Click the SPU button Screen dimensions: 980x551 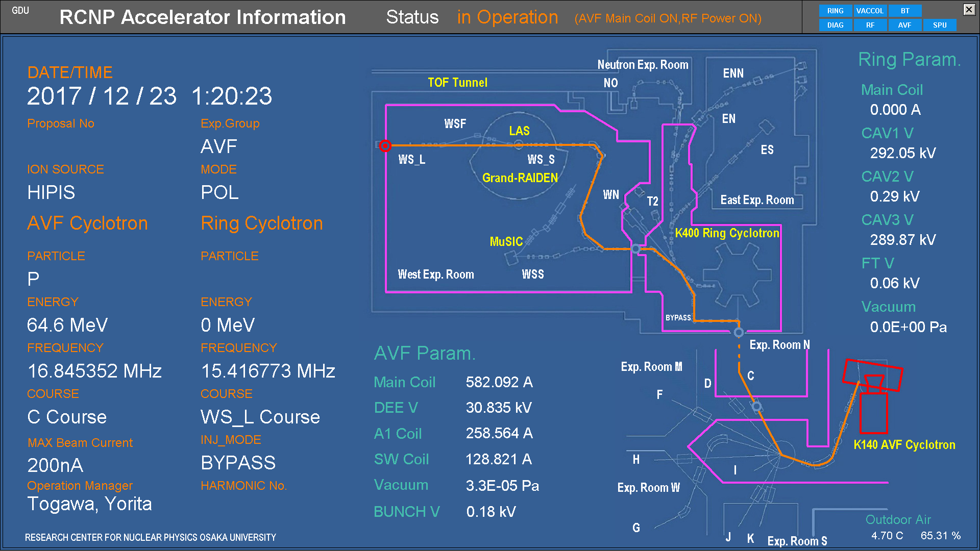tap(939, 25)
